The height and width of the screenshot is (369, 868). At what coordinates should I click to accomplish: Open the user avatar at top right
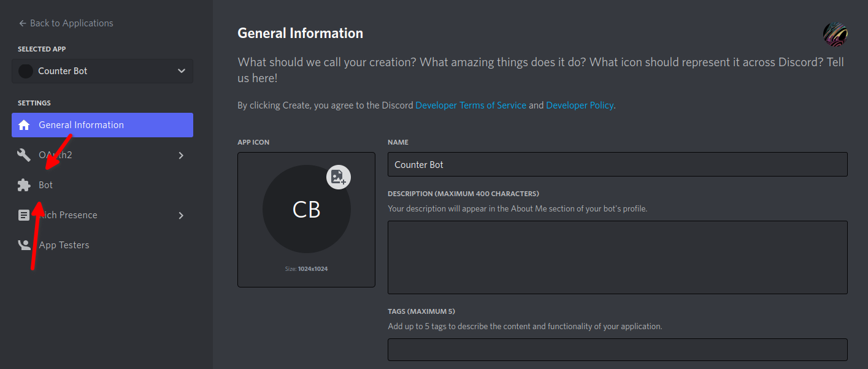(835, 35)
